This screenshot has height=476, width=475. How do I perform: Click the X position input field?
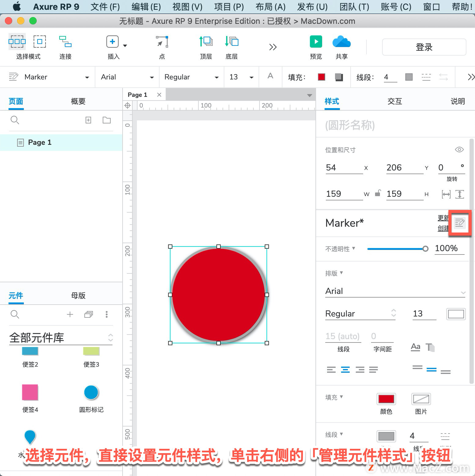coord(344,167)
